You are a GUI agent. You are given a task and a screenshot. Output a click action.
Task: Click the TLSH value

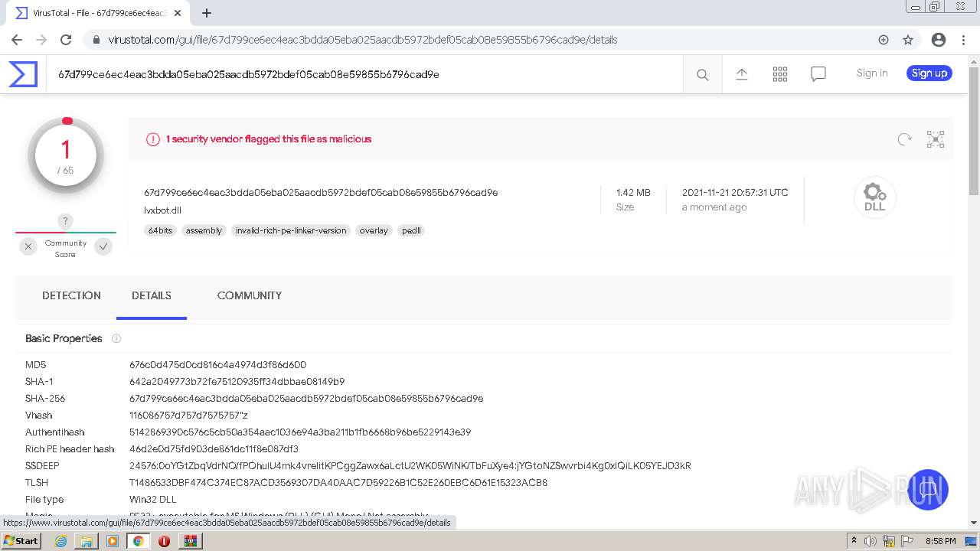(338, 483)
